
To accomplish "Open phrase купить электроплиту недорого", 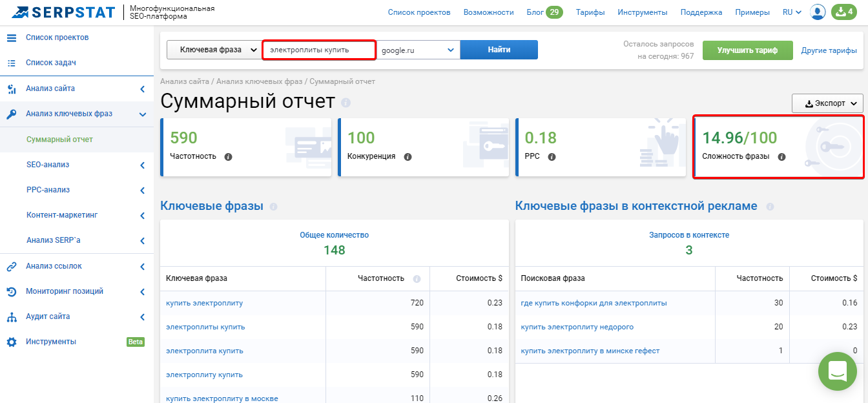I will tap(577, 327).
